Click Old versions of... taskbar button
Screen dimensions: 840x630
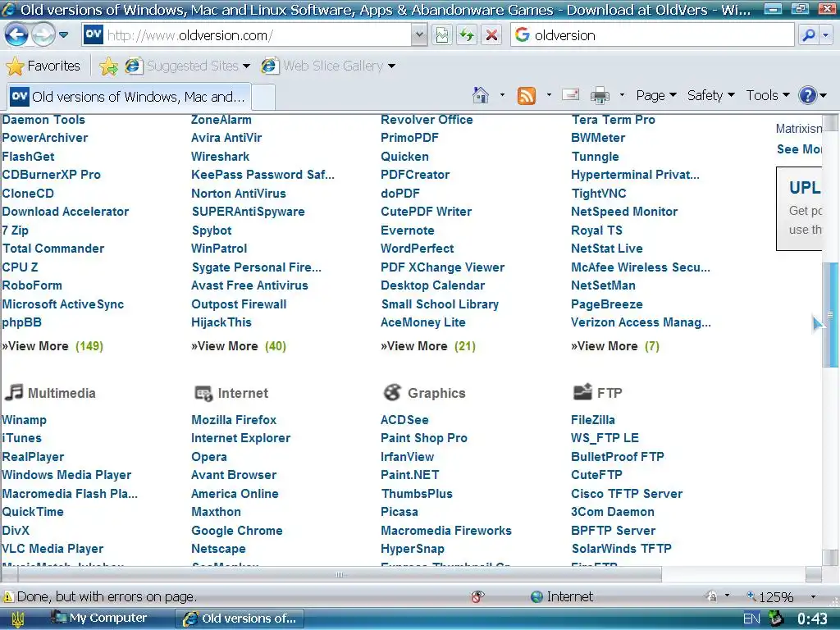[x=240, y=619]
